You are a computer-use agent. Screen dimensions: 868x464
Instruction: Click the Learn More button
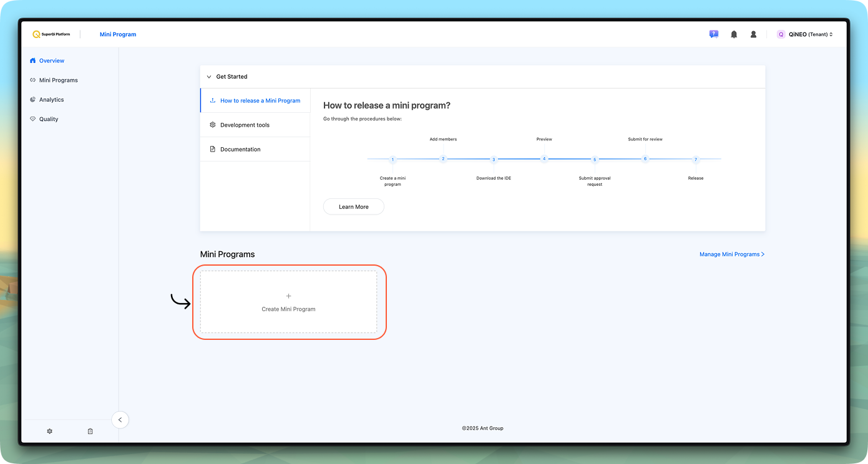pos(353,206)
